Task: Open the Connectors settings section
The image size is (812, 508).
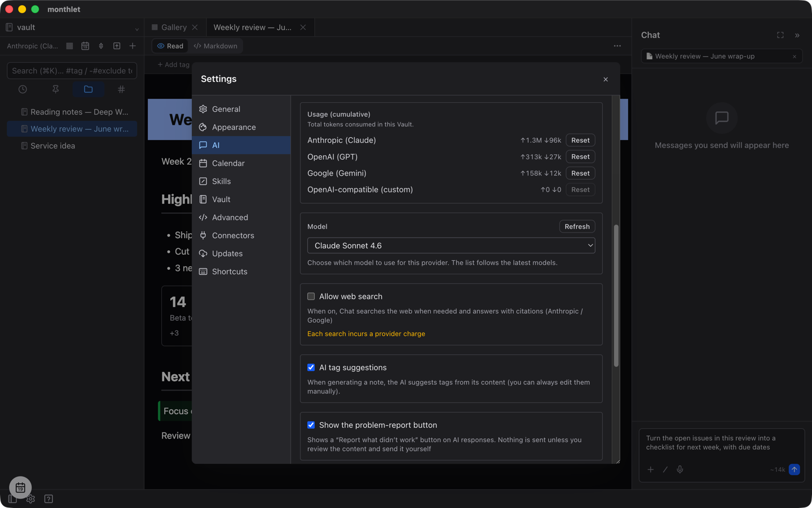Action: pyautogui.click(x=241, y=235)
